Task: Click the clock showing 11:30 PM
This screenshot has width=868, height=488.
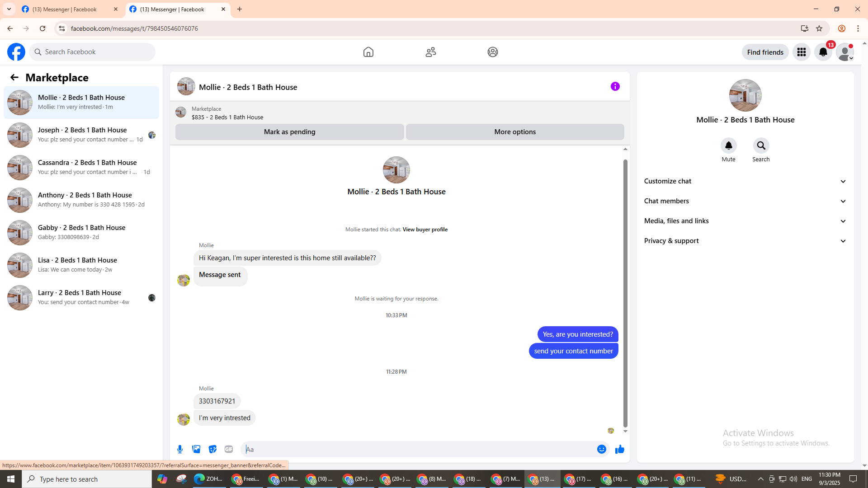Action: pyautogui.click(x=830, y=475)
